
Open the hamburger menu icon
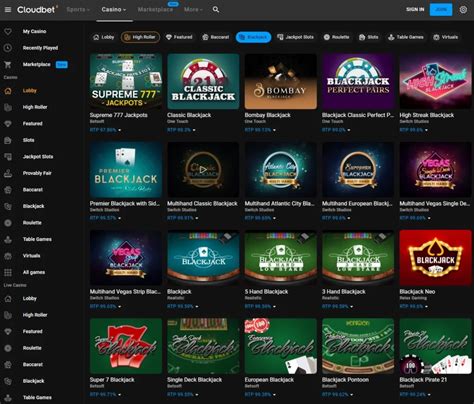click(x=8, y=10)
